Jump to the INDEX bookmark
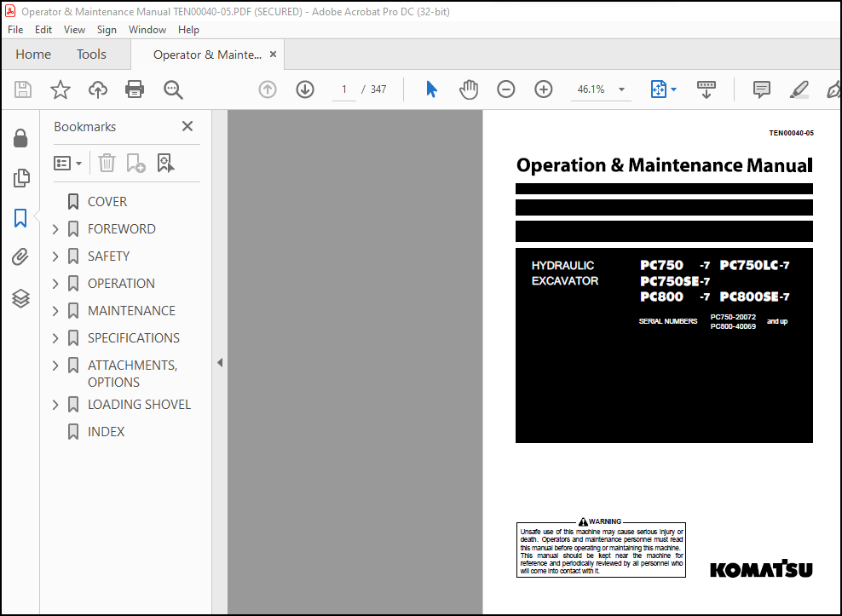Viewport: 842px width, 616px height. pyautogui.click(x=106, y=432)
